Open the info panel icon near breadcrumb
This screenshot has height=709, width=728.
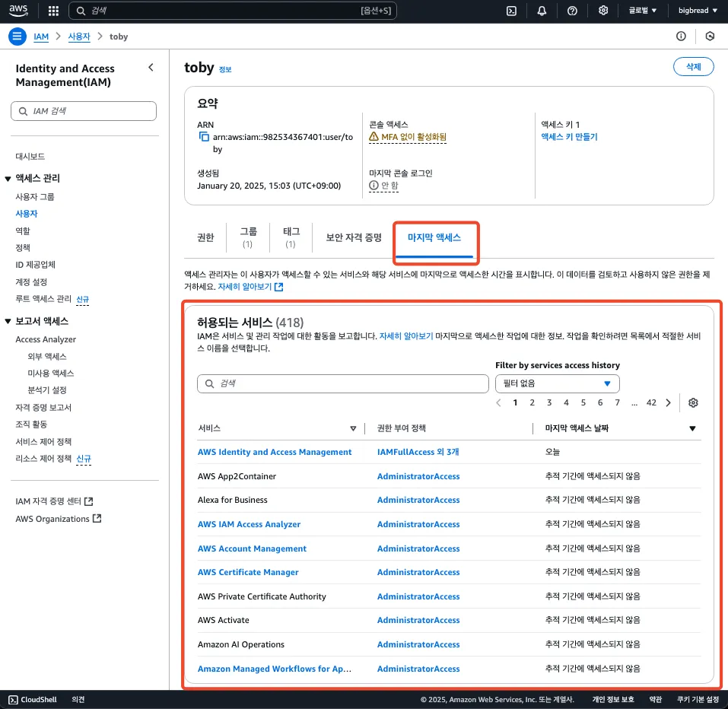pyautogui.click(x=681, y=37)
